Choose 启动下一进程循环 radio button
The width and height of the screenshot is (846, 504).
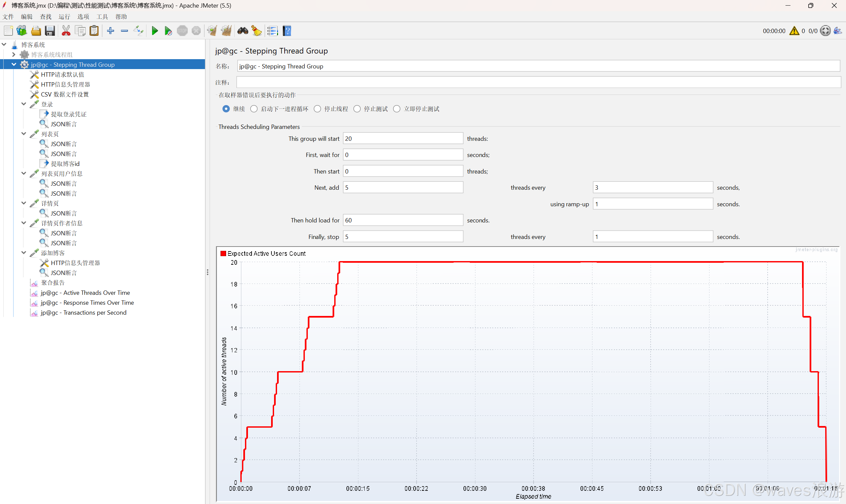coord(254,109)
